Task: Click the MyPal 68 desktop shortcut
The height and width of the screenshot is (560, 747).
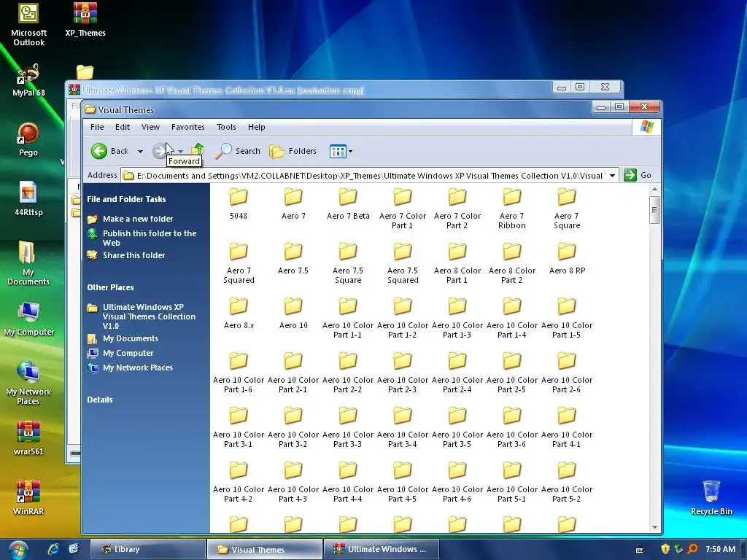Action: point(28,80)
